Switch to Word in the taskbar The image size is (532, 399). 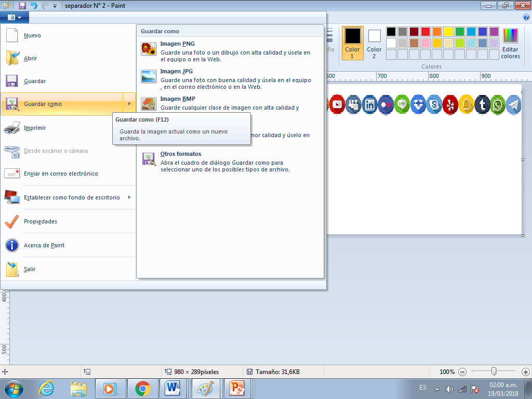point(174,389)
